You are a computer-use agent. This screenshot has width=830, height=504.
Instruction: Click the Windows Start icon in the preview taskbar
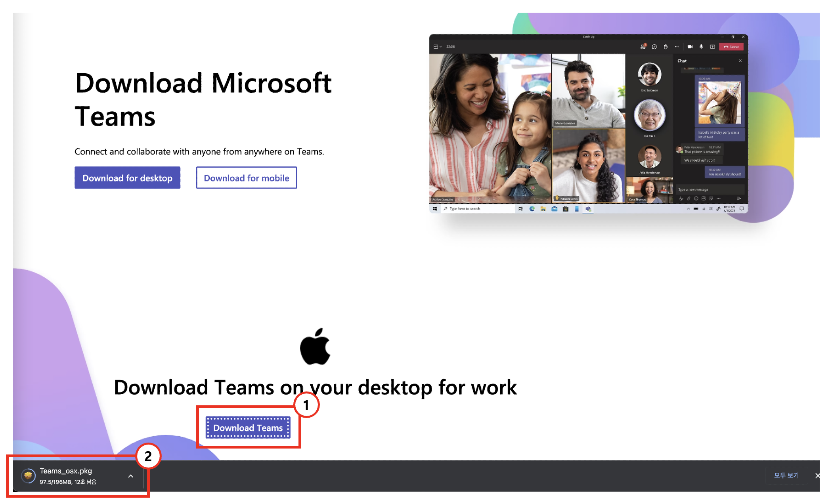[x=435, y=209]
